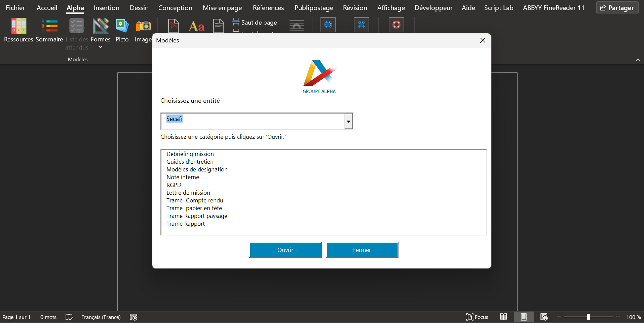Click 'Page 1 sur 1' in status bar
This screenshot has height=323, width=644.
16,317
